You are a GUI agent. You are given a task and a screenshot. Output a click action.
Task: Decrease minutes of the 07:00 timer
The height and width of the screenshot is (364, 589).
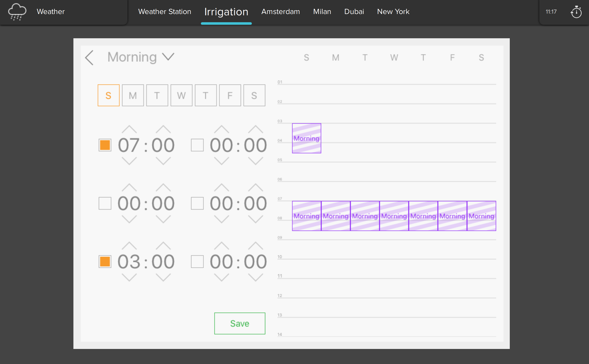[163, 161]
